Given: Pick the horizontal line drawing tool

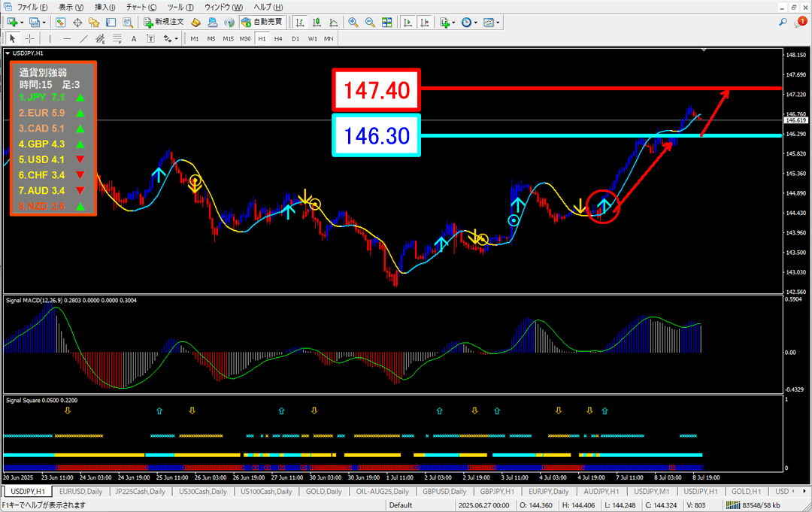Looking at the screenshot, I should pyautogui.click(x=67, y=38).
